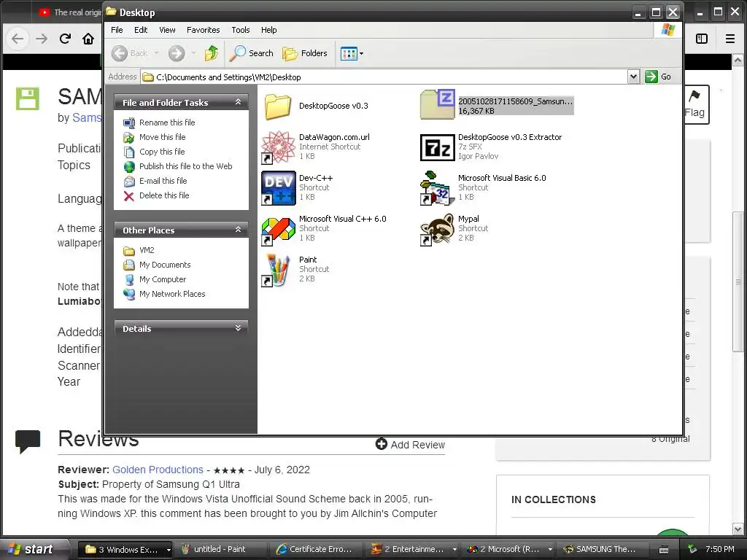Click the Back toolbar button
Screen dimensions: 747x560
click(130, 53)
